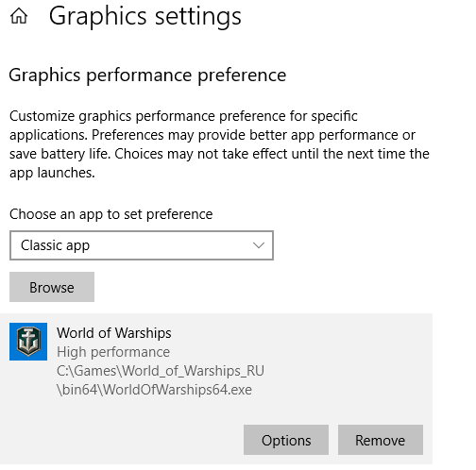Select the 'Classic app' text in combo box
The height and width of the screenshot is (470, 476).
[x=55, y=245]
